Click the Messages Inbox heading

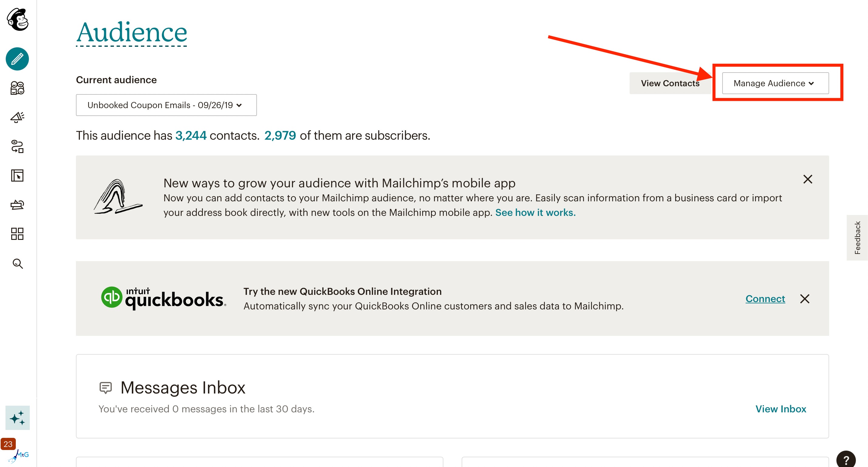183,387
